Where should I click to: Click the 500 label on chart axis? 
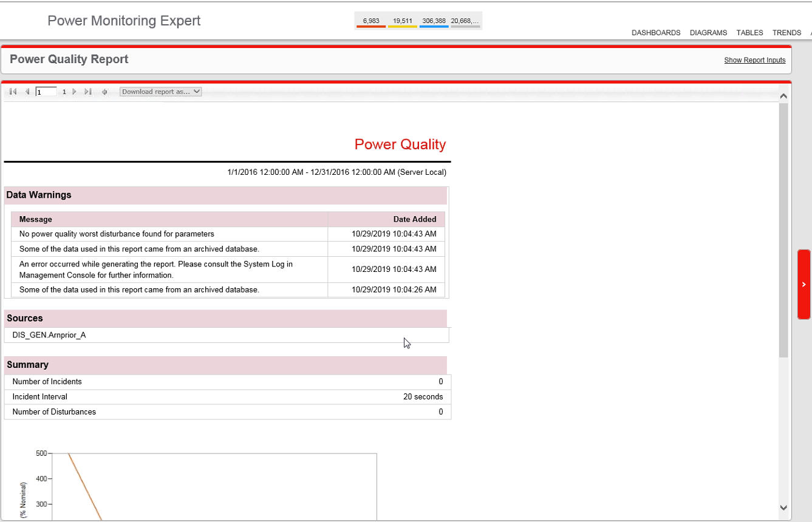coord(41,453)
